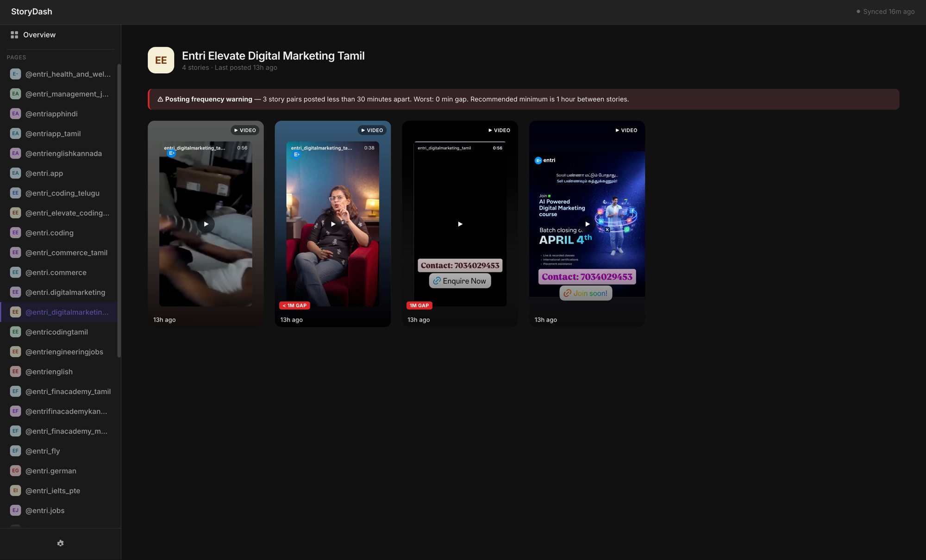Click the EE page avatar in header

pyautogui.click(x=161, y=60)
